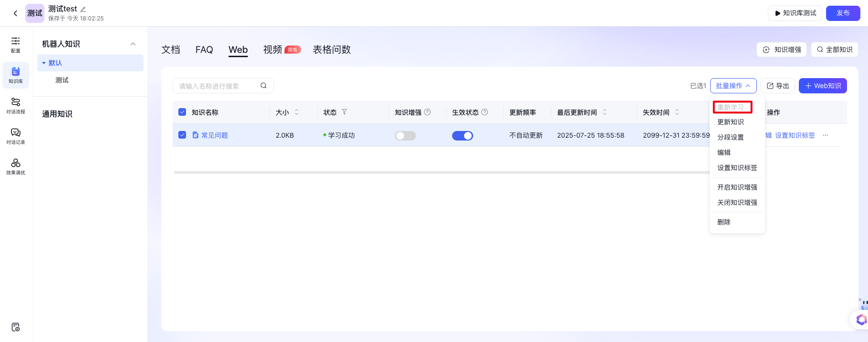Switch to the FAQ tab
The height and width of the screenshot is (342, 868).
coord(204,50)
